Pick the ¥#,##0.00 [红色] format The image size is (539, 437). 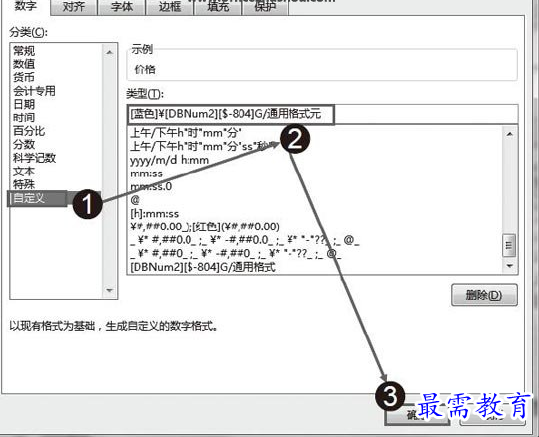tap(205, 227)
